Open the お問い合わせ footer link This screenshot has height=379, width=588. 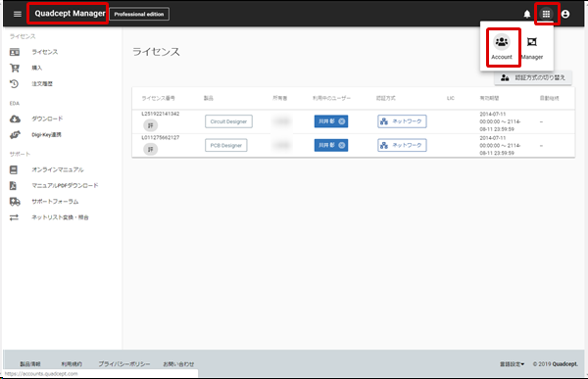[x=178, y=364]
